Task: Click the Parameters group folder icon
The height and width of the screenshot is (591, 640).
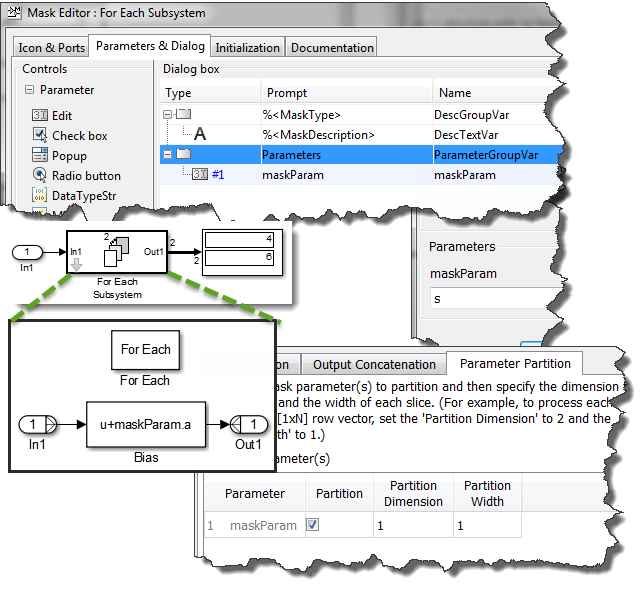Action: (183, 155)
